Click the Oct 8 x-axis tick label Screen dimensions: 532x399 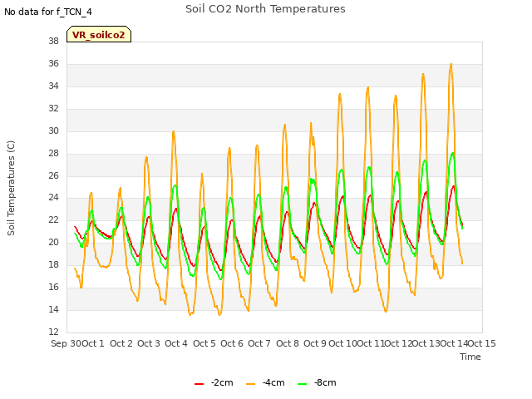click(288, 343)
